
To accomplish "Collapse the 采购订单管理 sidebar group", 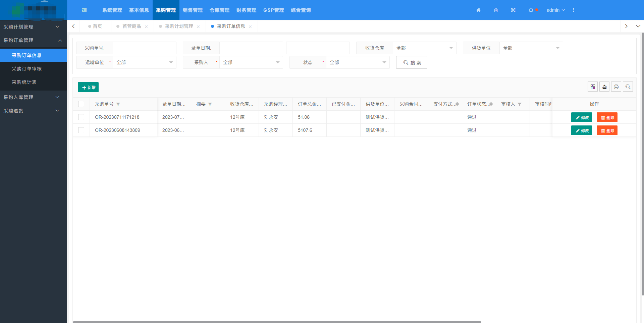I will pyautogui.click(x=34, y=40).
